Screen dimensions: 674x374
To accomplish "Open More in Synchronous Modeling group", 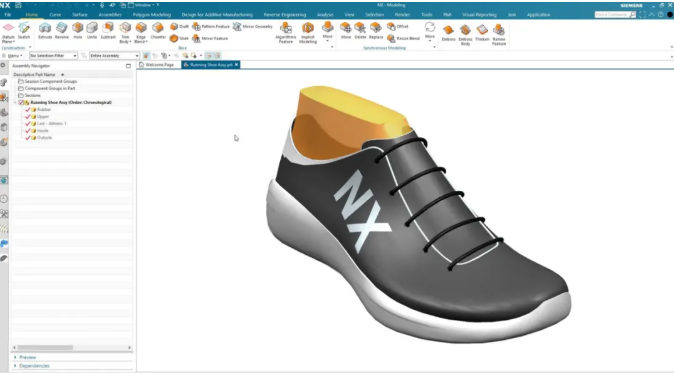I will (x=430, y=31).
